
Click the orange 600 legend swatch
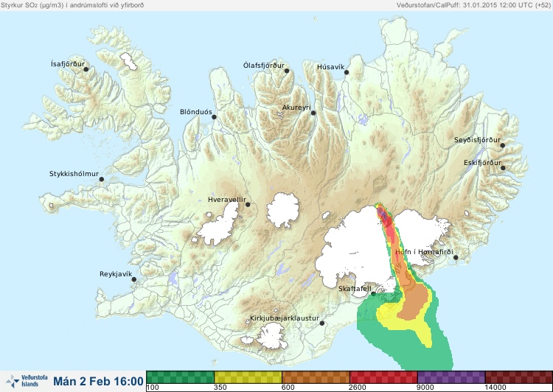316,377
